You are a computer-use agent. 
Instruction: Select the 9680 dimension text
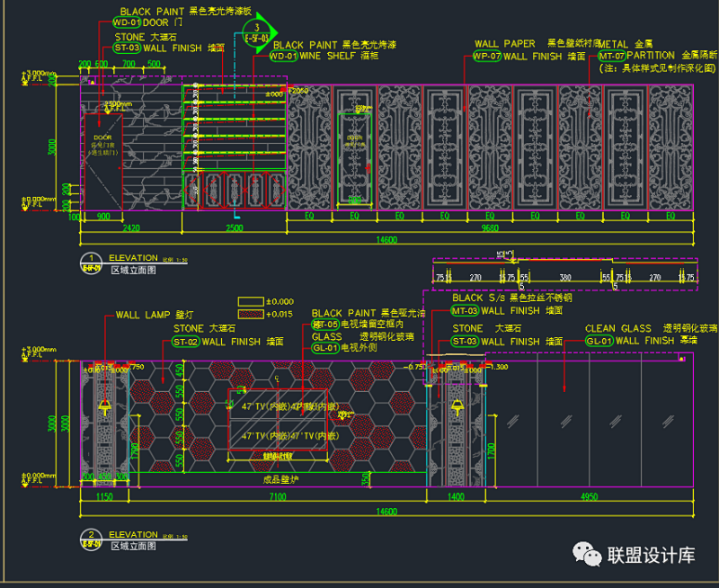490,228
